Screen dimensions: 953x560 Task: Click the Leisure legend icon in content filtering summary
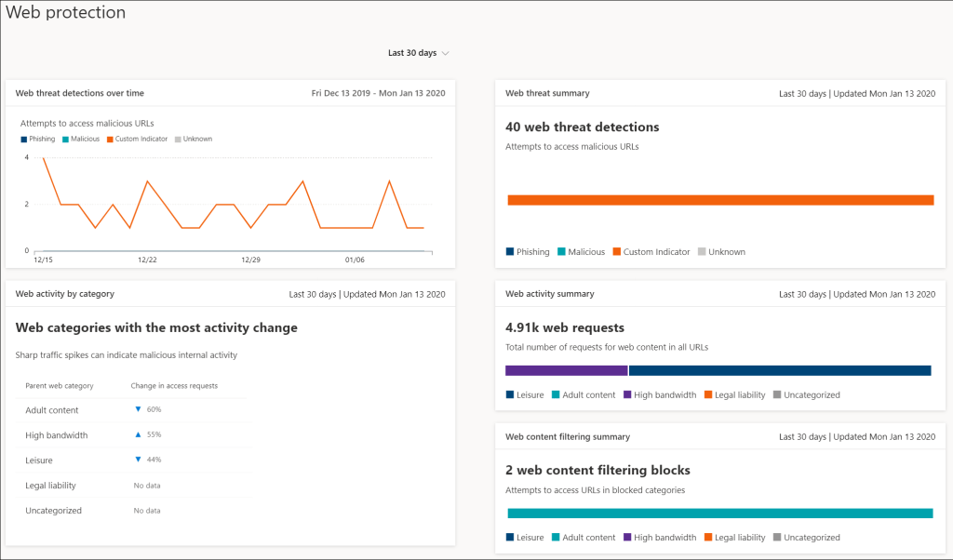tap(509, 537)
